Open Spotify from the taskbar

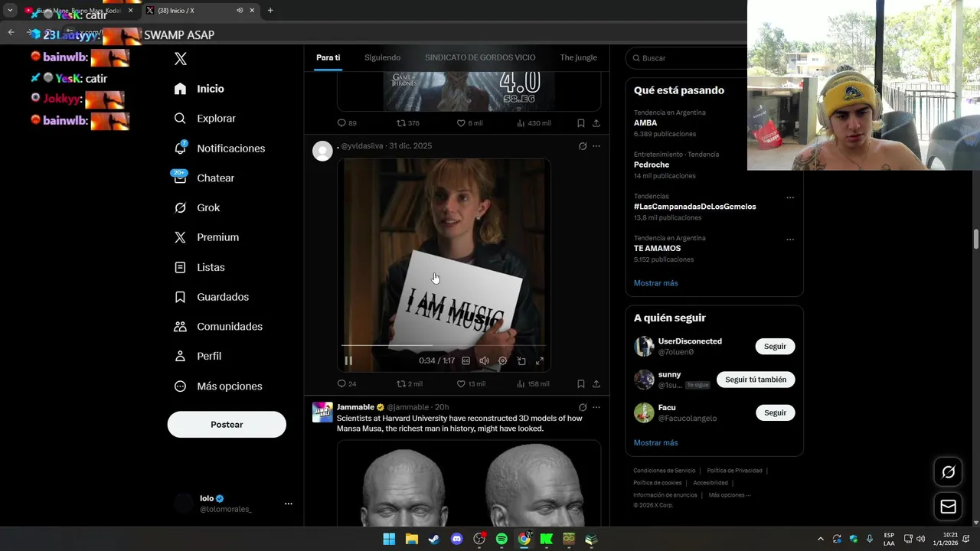pos(501,539)
